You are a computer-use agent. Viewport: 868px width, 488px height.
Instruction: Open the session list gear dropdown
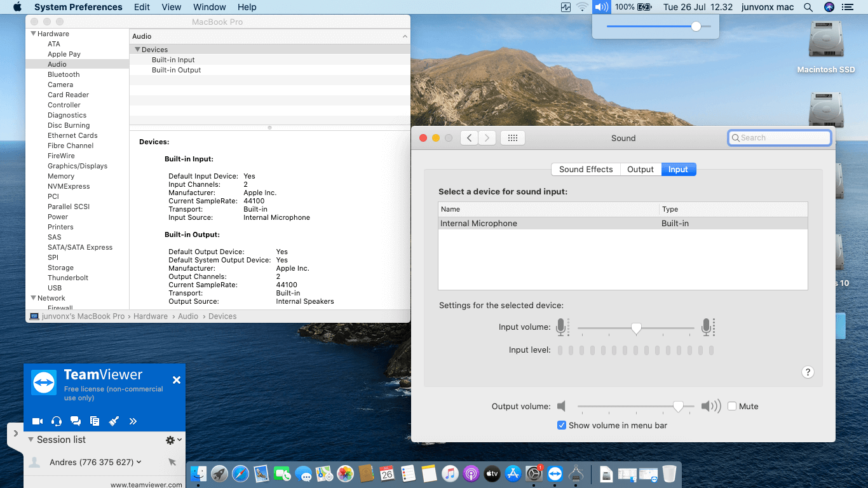tap(173, 440)
